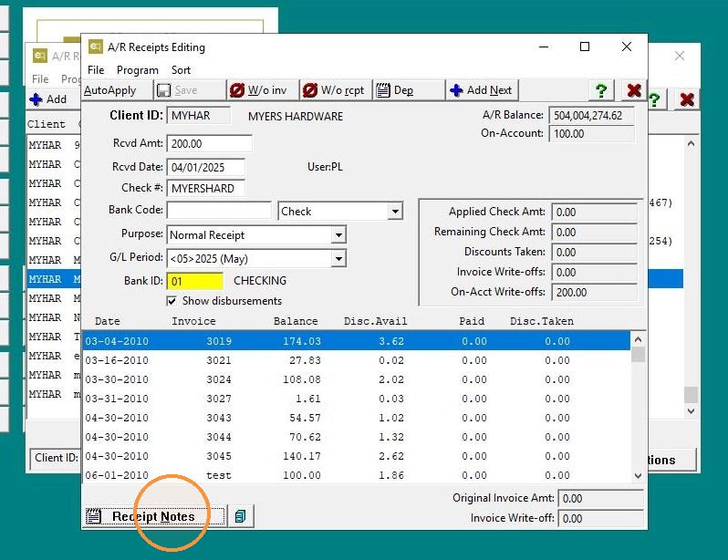Click Original Invoice Amt field
Screen dimensions: 728x560
pos(600,498)
